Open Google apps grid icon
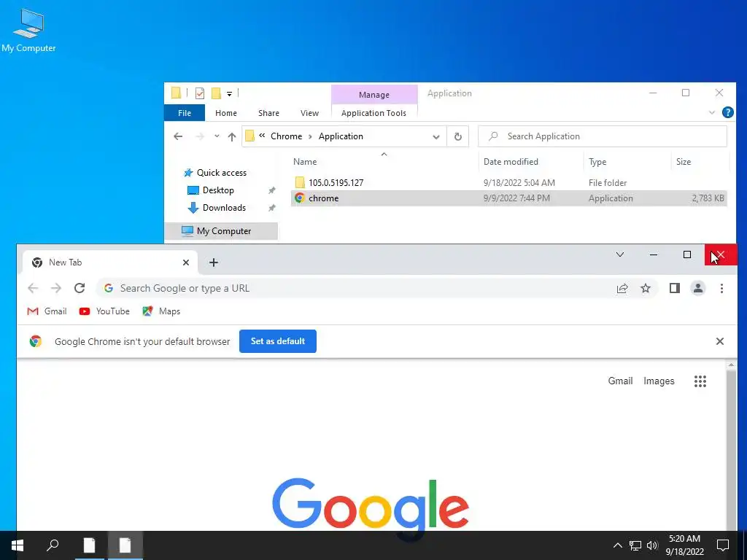Viewport: 747px width, 560px height. point(700,381)
